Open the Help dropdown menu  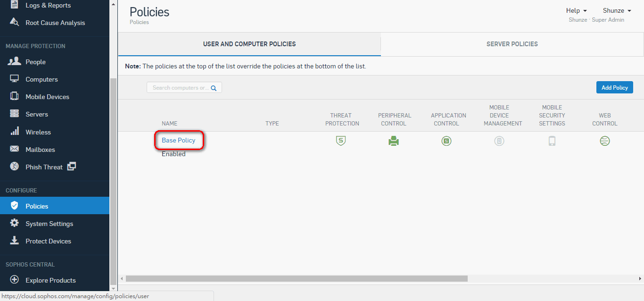[x=576, y=10]
